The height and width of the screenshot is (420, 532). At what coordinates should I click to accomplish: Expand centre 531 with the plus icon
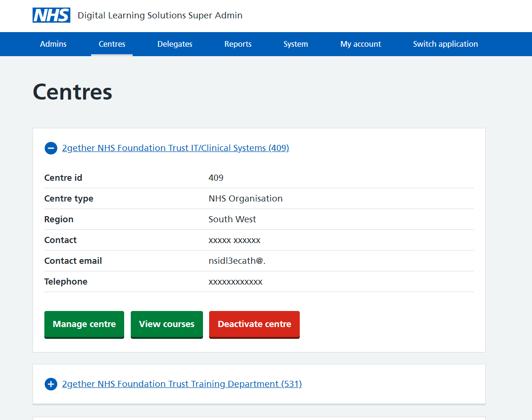coord(51,384)
